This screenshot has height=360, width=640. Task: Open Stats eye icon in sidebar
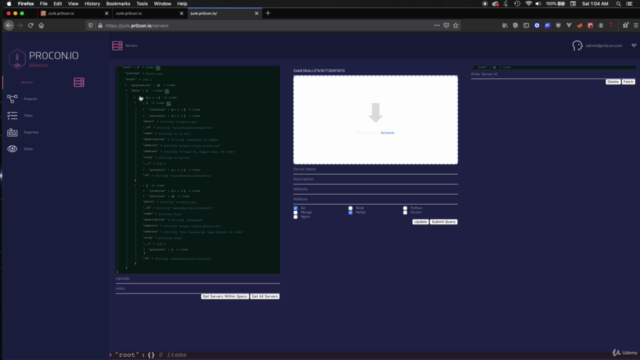pos(12,149)
